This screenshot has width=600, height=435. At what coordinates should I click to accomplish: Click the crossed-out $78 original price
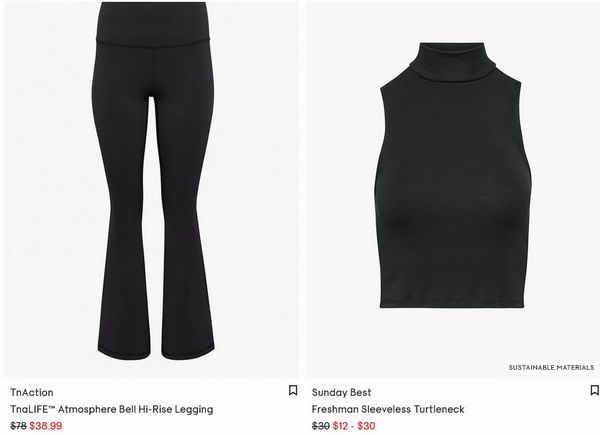[x=18, y=426]
